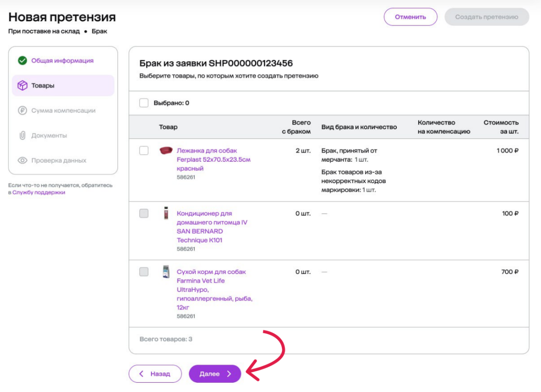Click the При поставке на склад breadcrumb text

[44, 32]
